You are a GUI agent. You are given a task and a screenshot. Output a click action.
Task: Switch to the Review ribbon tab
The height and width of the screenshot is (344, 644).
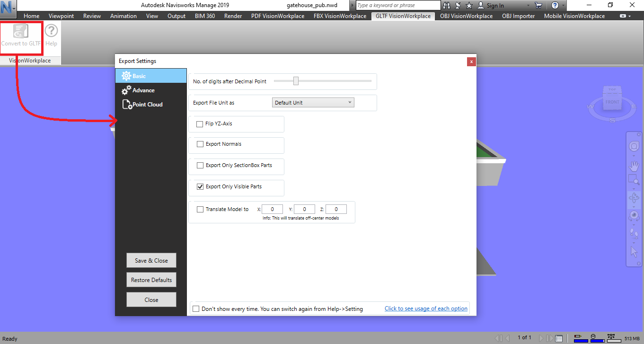click(92, 16)
